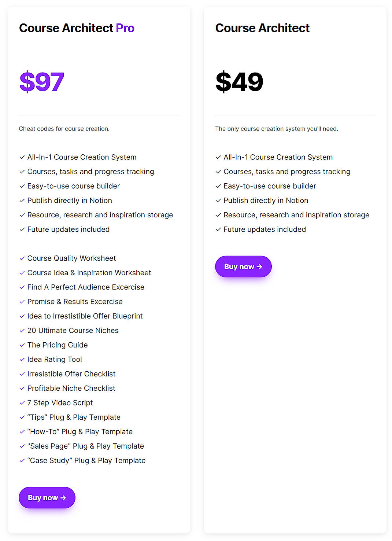This screenshot has width=392, height=541.
Task: Select the Irresistible Offer Checklist feature line
Action: tap(71, 374)
